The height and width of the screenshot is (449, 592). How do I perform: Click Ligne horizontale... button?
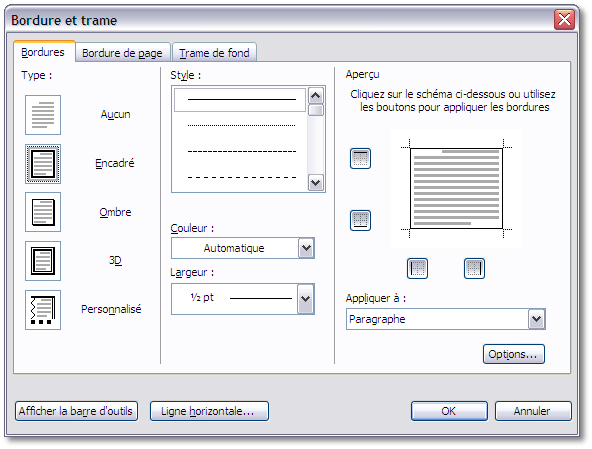click(209, 411)
